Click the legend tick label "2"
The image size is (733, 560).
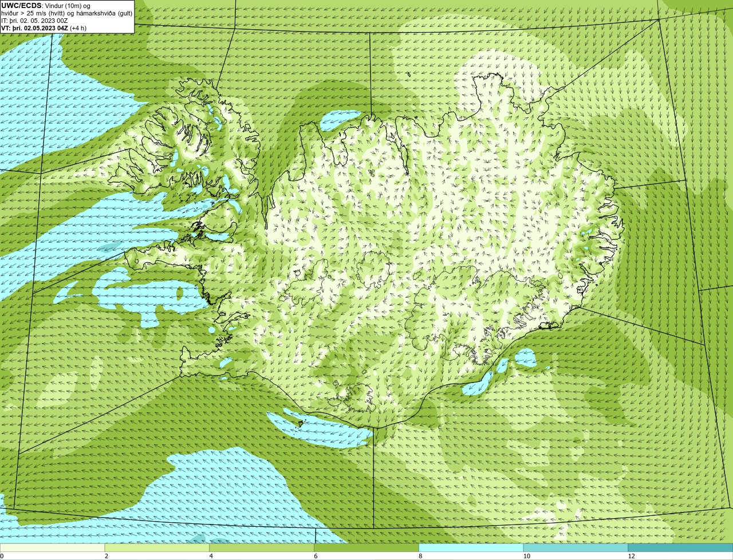106,556
